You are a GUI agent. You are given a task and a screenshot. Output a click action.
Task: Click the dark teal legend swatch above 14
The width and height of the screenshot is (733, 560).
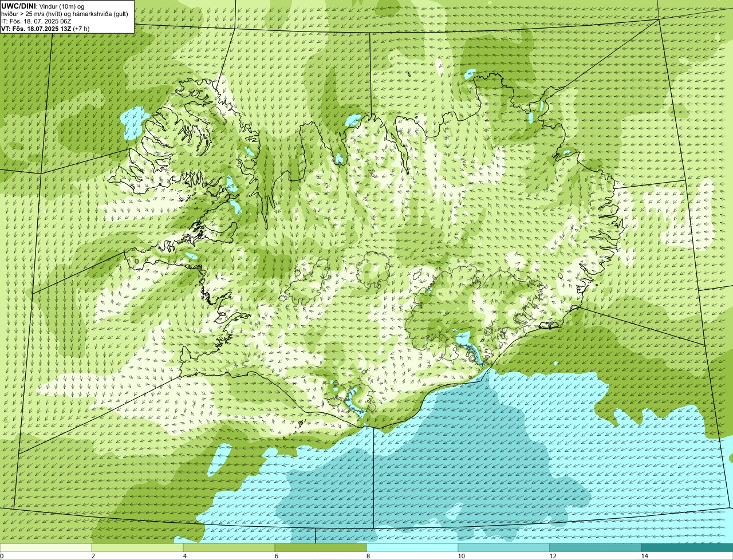pos(687,547)
